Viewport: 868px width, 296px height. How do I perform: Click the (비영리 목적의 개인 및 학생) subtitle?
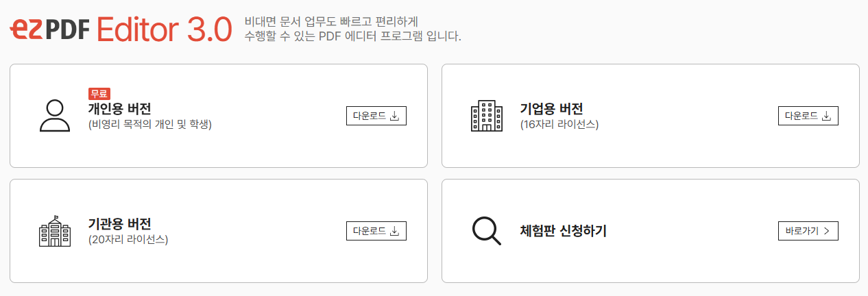[x=150, y=125]
